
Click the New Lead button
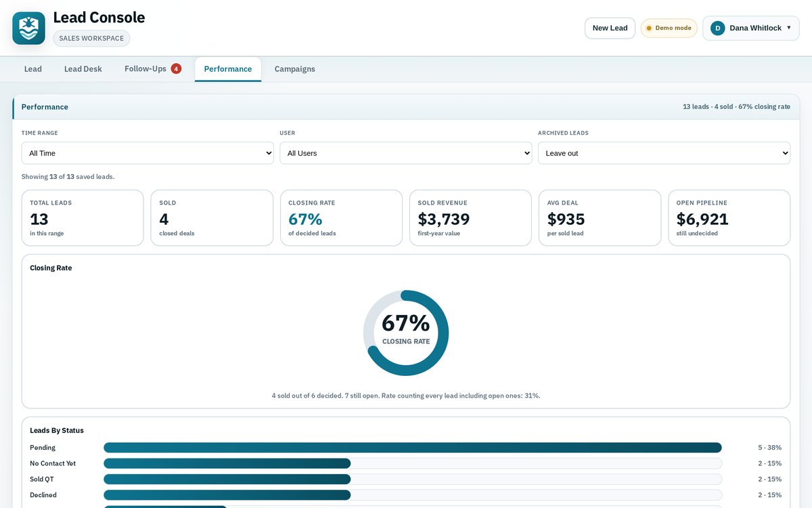pyautogui.click(x=610, y=28)
